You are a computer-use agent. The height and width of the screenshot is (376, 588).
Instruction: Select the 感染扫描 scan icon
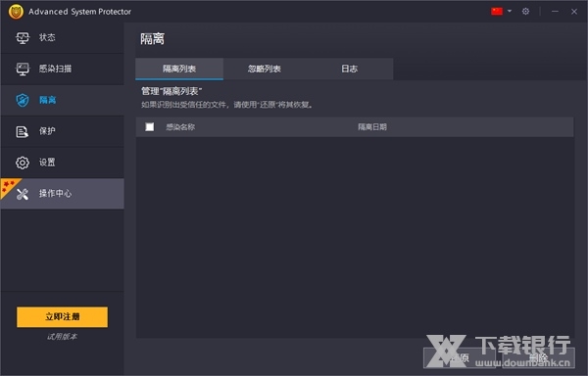[x=23, y=69]
